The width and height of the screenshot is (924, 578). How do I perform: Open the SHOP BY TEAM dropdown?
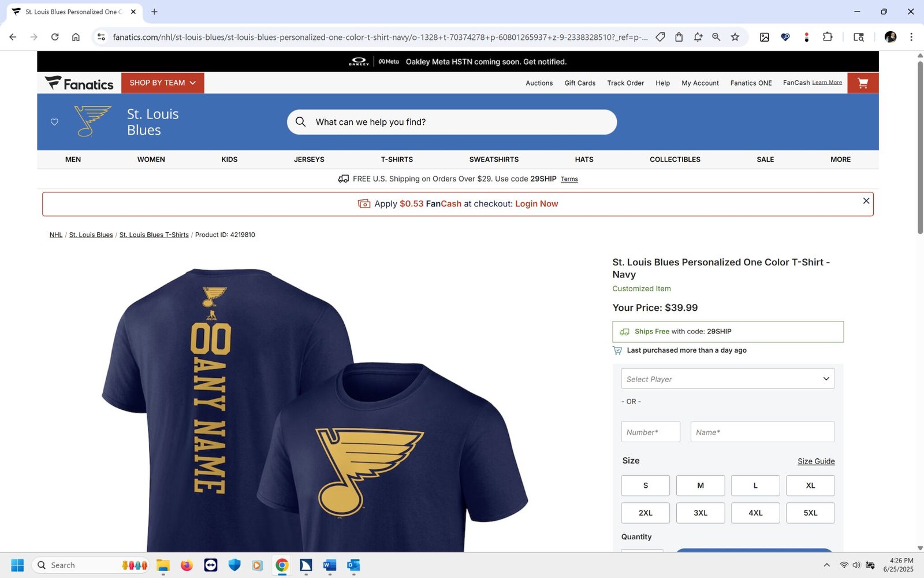pos(163,83)
